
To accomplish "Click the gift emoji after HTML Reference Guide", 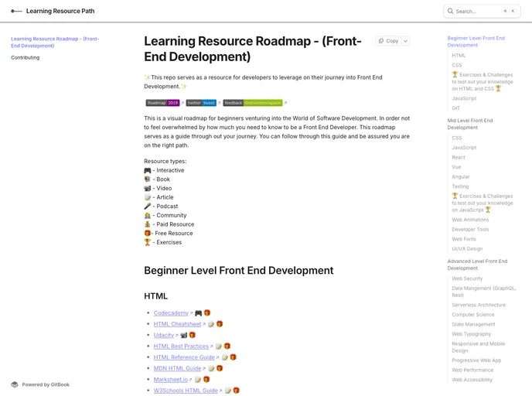I will point(233,357).
